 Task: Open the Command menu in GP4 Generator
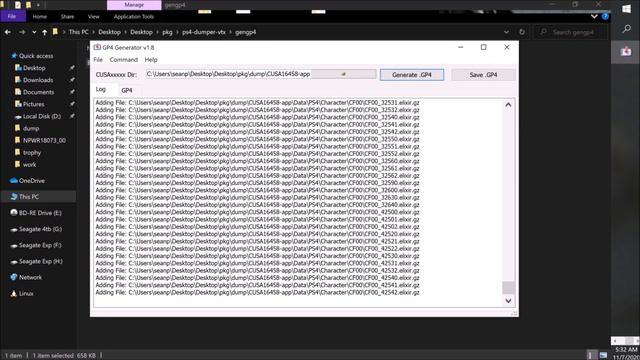tap(124, 60)
